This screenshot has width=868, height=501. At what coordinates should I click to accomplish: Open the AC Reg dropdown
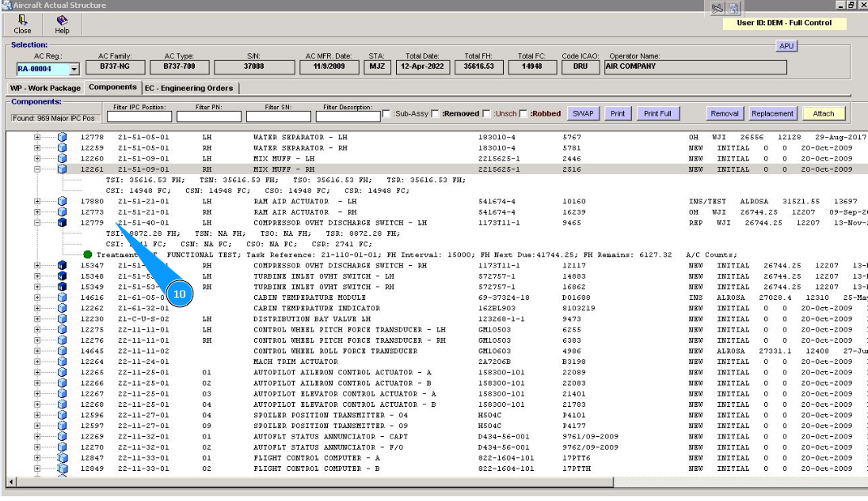(74, 69)
